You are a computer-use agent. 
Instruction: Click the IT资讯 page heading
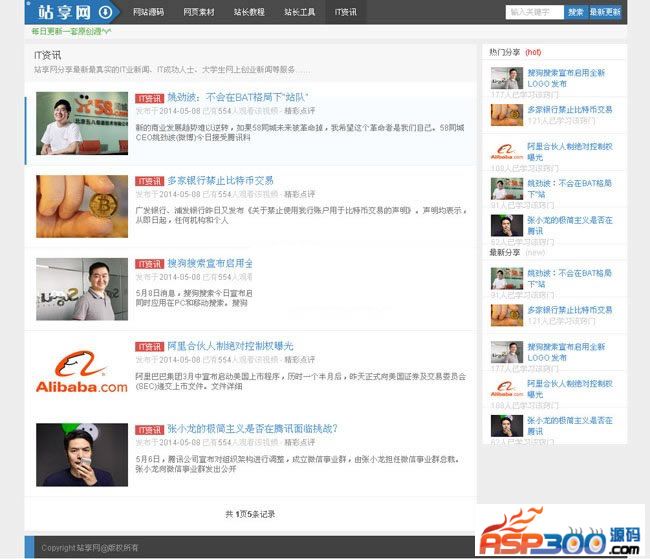(47, 55)
